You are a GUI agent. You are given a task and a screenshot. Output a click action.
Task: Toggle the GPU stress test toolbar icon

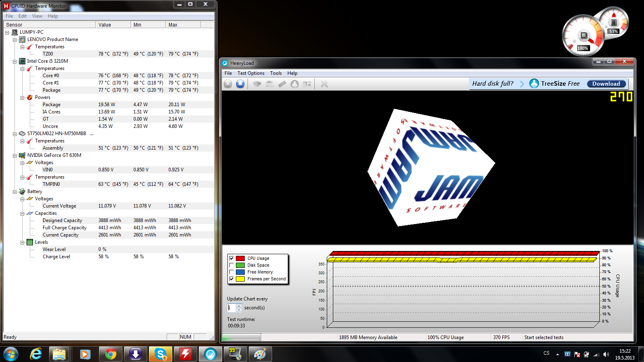tap(307, 84)
